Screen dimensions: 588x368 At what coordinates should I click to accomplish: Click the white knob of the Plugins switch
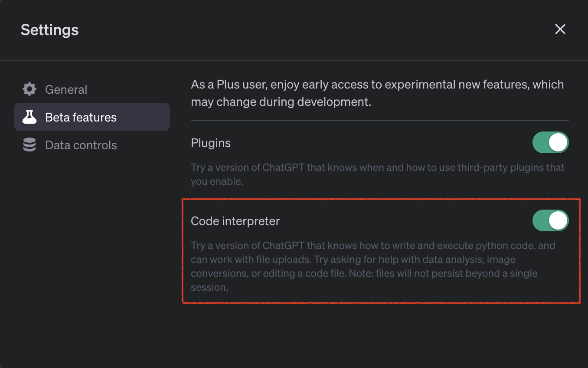point(559,142)
